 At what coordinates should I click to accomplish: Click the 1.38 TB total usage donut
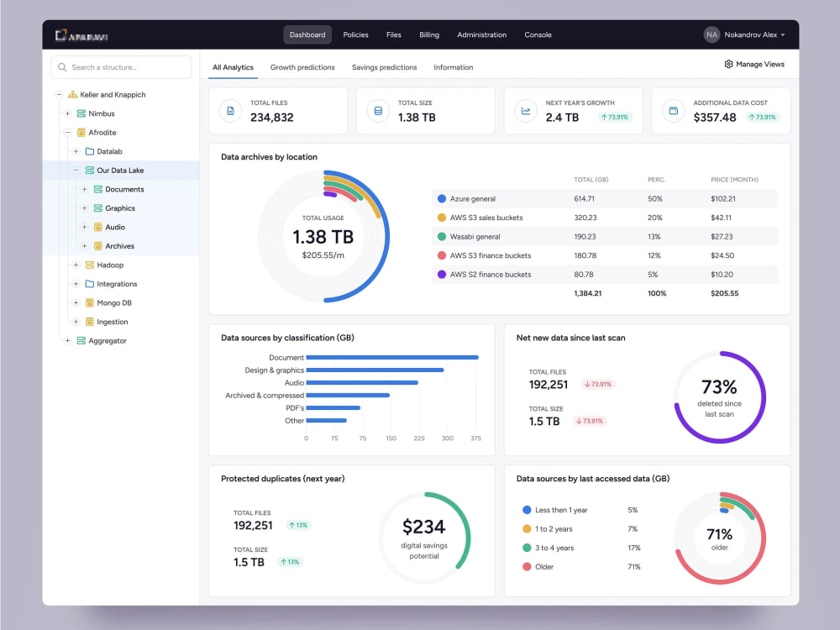(323, 236)
